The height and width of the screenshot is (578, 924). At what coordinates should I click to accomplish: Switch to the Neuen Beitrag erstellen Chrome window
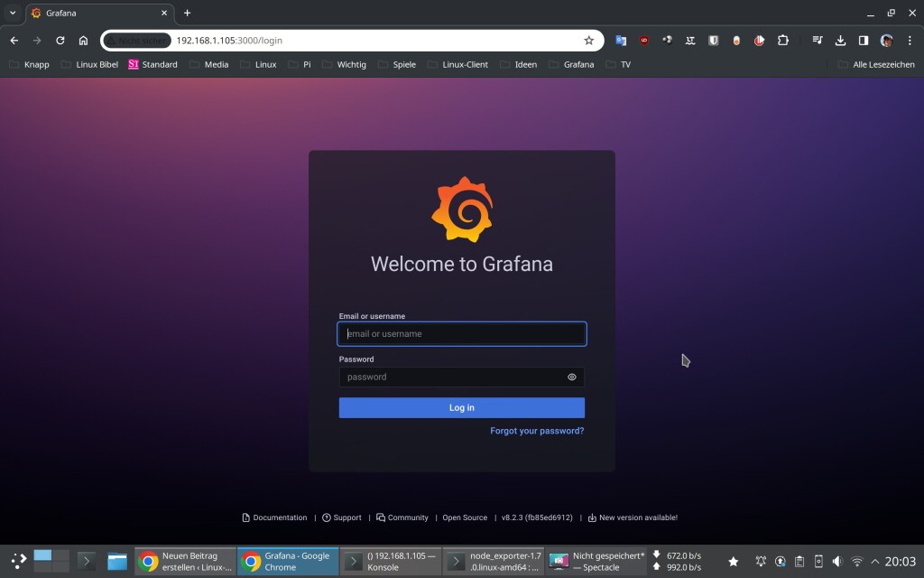pos(186,561)
